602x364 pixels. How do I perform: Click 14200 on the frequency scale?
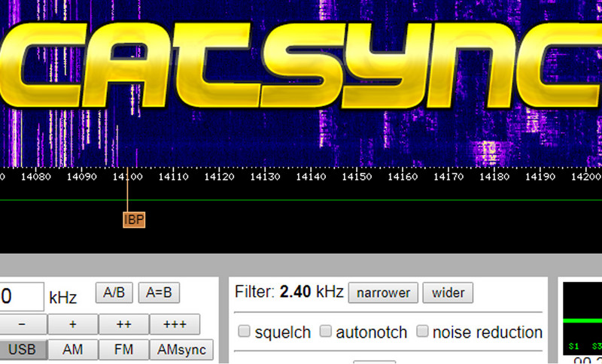(586, 177)
